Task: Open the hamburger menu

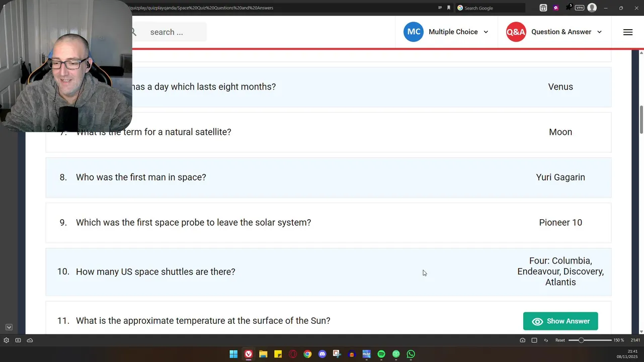Action: [x=627, y=32]
